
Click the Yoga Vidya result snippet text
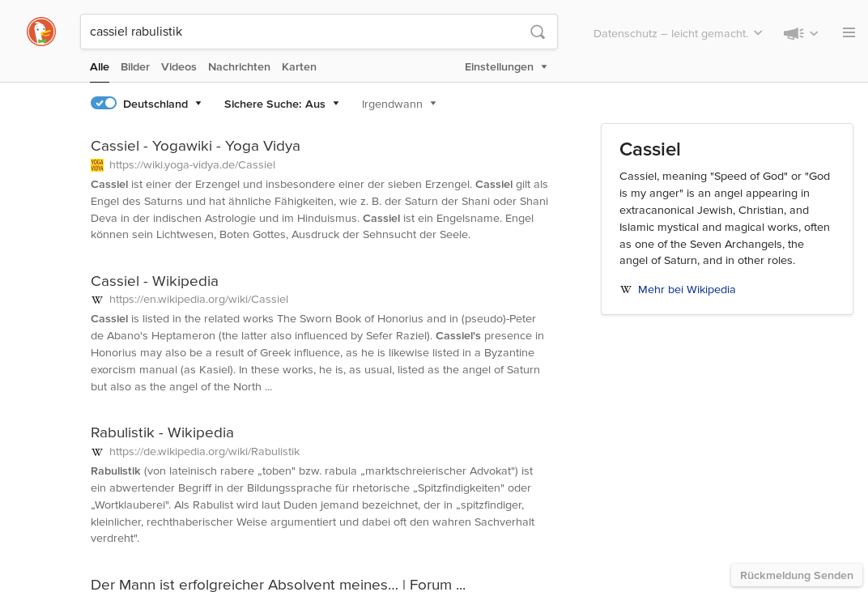click(x=319, y=209)
